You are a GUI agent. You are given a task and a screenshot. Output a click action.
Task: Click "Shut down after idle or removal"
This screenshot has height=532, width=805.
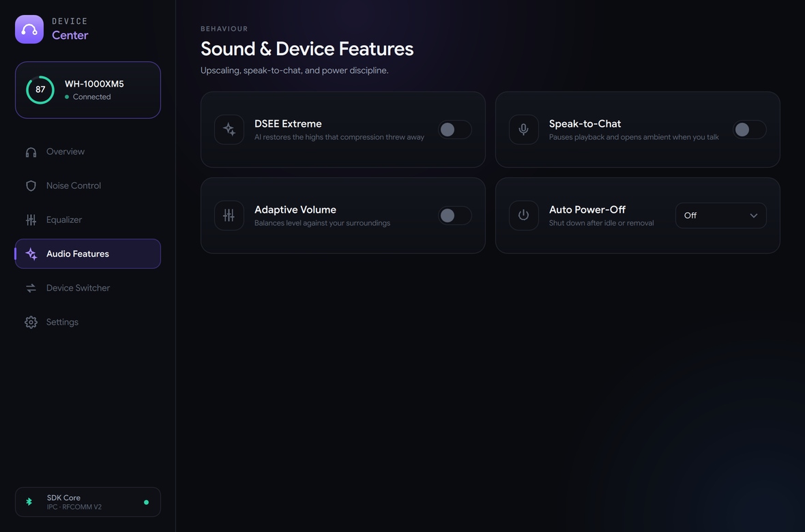coord(601,224)
